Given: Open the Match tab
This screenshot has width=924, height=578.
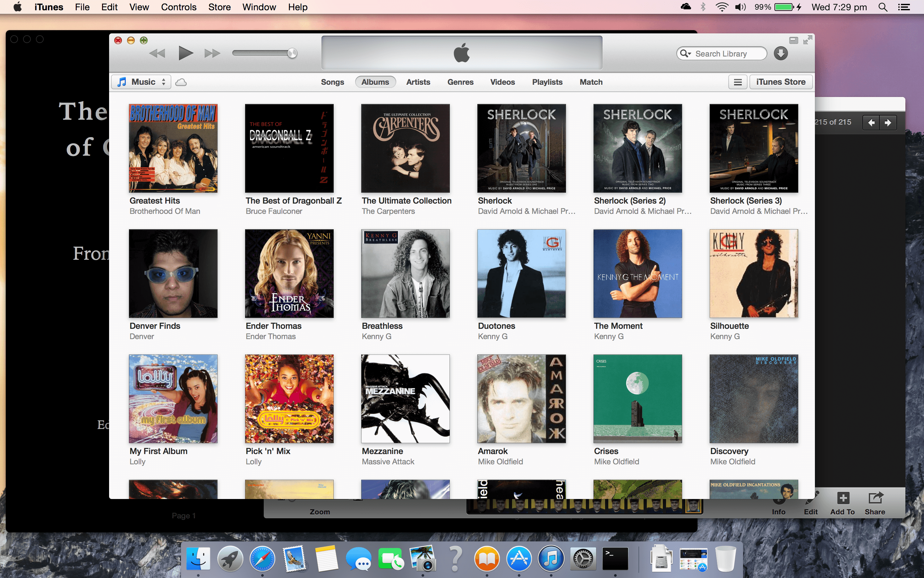Looking at the screenshot, I should (x=591, y=82).
